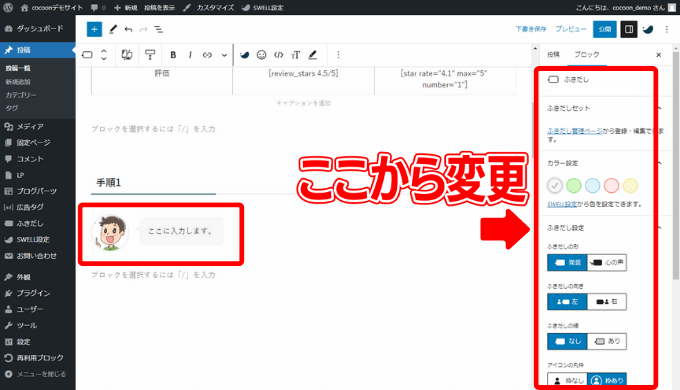This screenshot has height=390, width=680.
Task: Toggle the settings sidebar panel icon
Action: [x=628, y=29]
